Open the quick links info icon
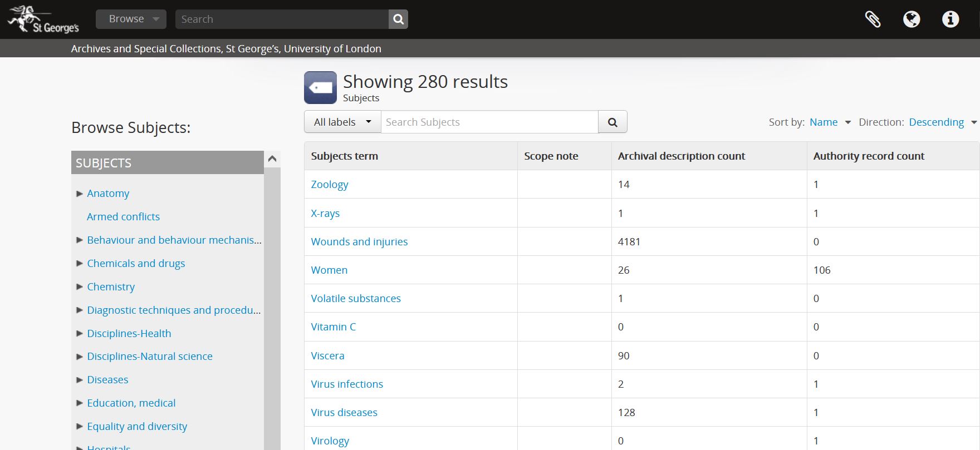This screenshot has height=450, width=980. (x=950, y=19)
